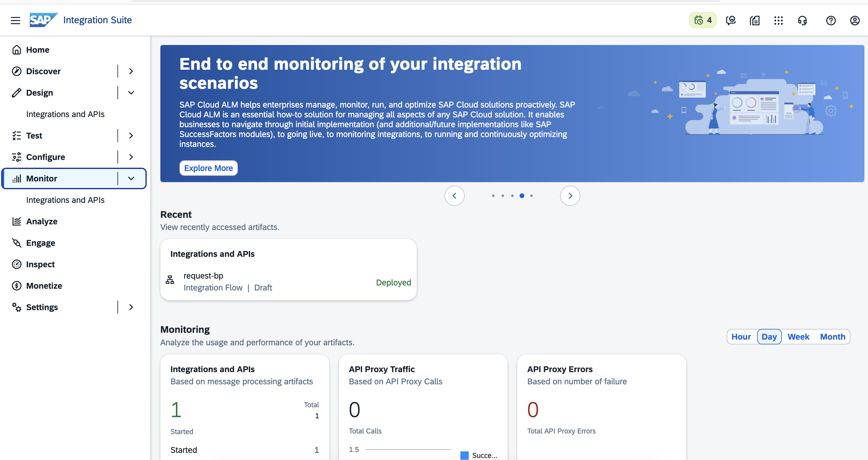The height and width of the screenshot is (460, 868).
Task: Go to previous banner slide
Action: (x=454, y=196)
